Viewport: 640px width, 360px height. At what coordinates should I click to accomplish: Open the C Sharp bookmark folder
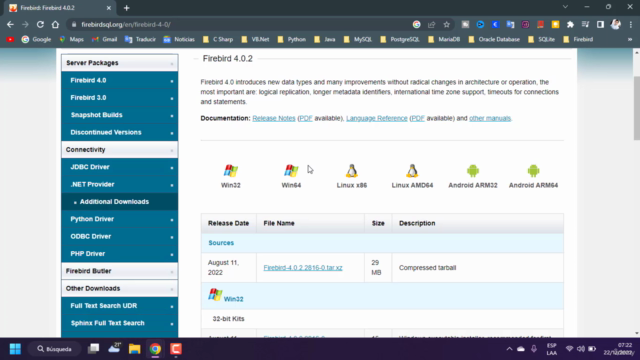point(218,39)
